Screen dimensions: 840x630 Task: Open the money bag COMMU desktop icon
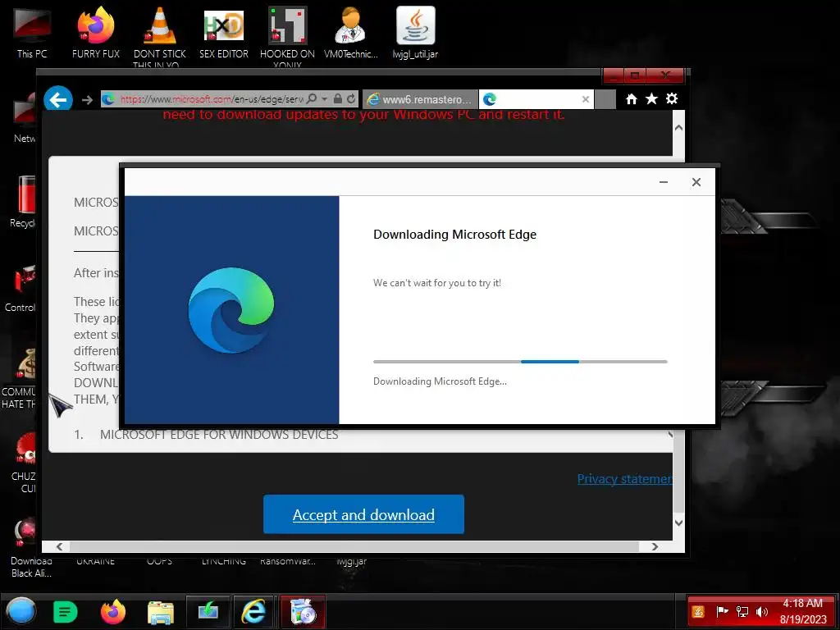pyautogui.click(x=21, y=377)
